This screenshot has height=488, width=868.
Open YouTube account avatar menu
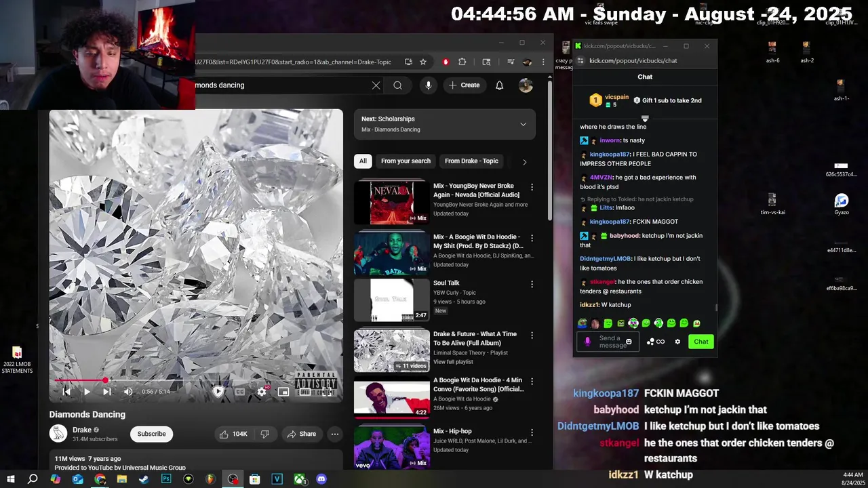(x=526, y=85)
